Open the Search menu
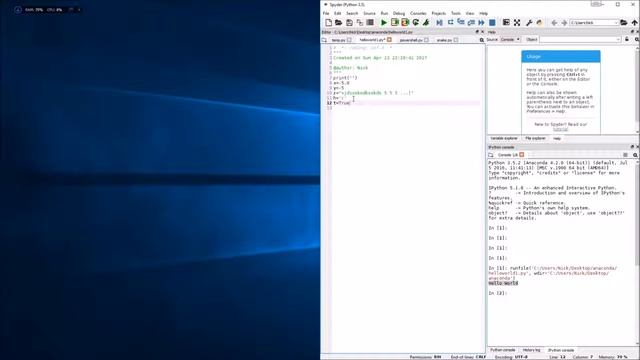 point(352,13)
